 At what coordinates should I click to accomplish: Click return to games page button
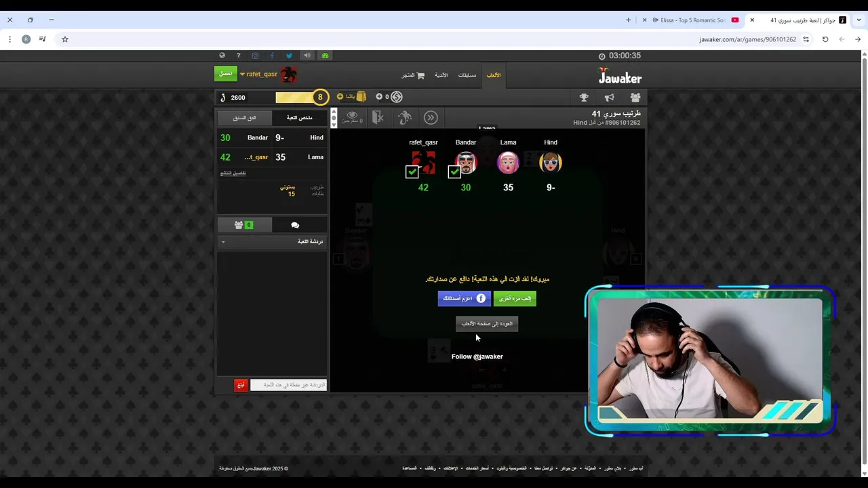point(487,324)
